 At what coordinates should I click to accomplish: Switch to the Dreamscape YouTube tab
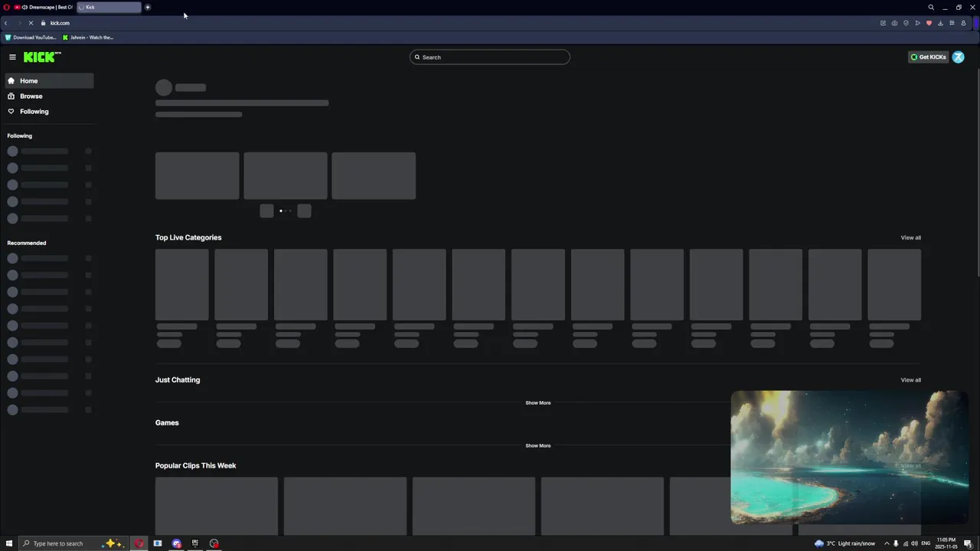[x=43, y=7]
